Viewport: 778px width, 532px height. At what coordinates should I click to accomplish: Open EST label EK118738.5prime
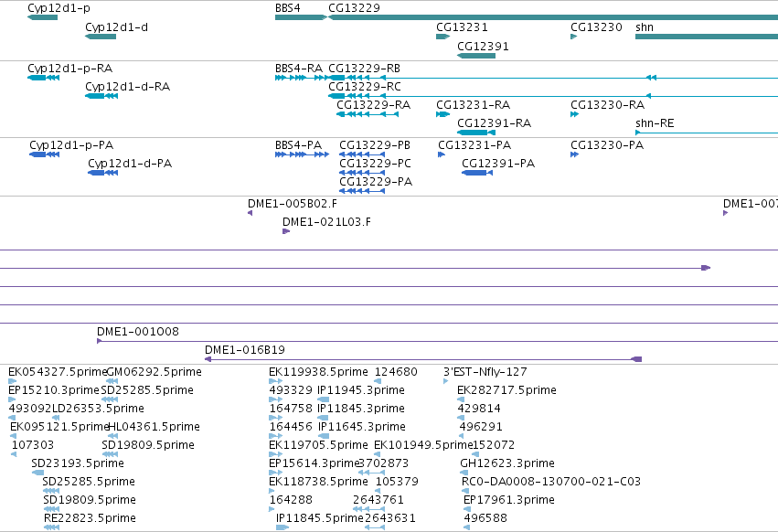click(318, 482)
